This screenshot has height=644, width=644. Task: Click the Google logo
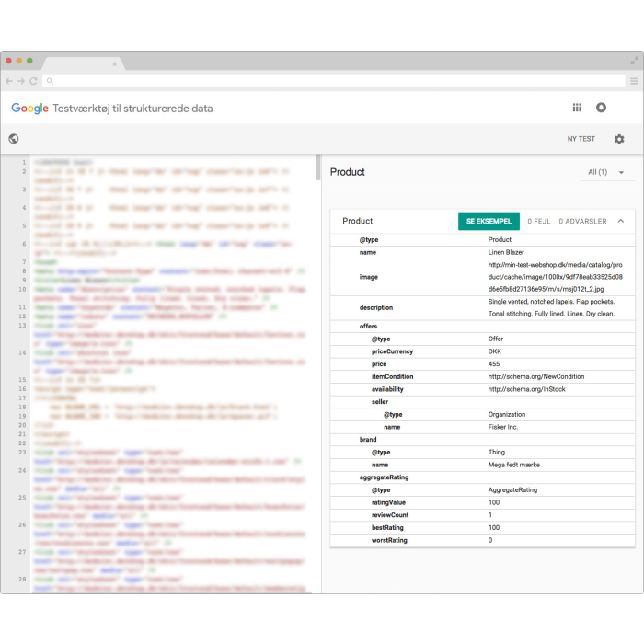(29, 109)
